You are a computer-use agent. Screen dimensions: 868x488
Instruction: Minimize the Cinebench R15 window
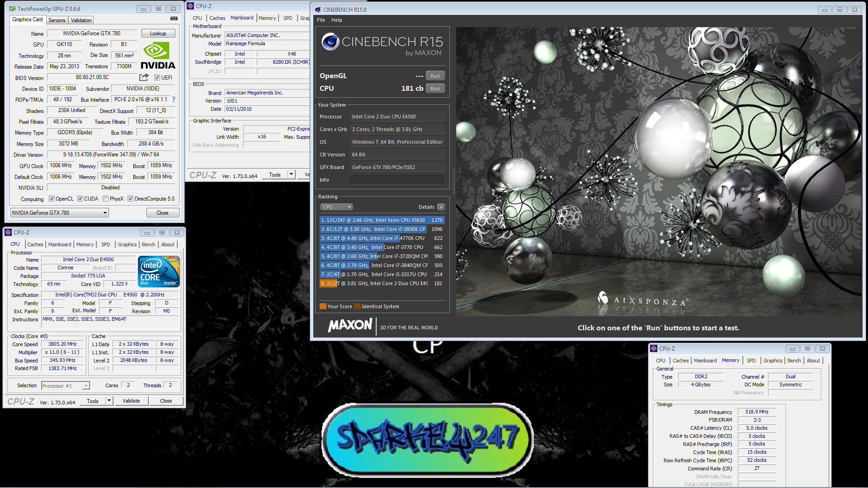tap(824, 9)
